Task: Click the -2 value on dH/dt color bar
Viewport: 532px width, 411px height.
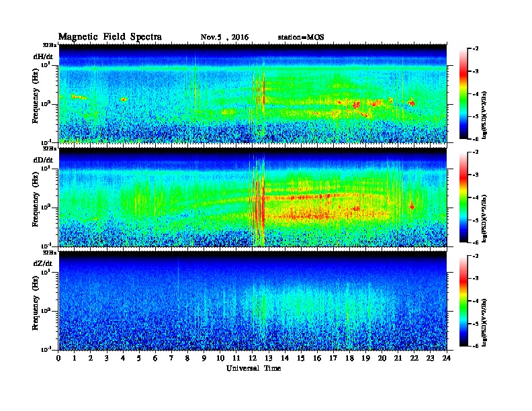Action: point(476,49)
